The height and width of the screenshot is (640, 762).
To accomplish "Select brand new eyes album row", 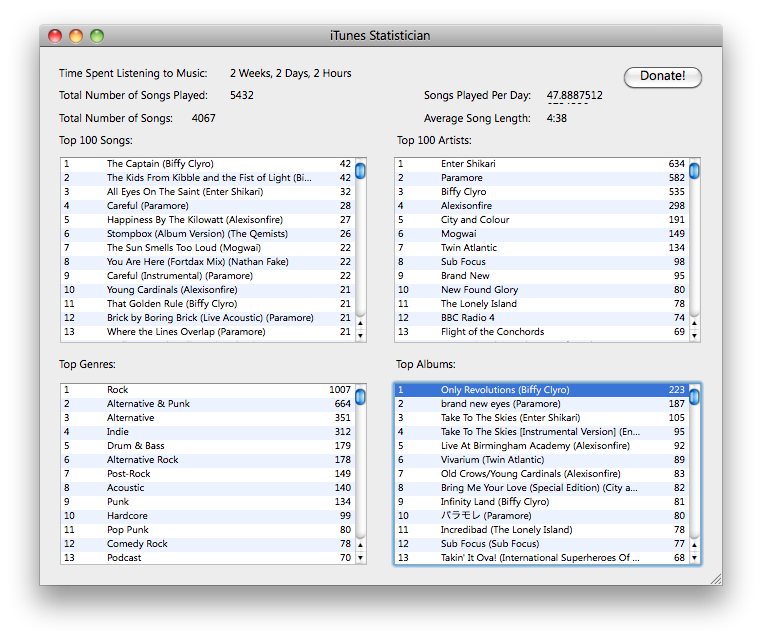I will (x=542, y=404).
